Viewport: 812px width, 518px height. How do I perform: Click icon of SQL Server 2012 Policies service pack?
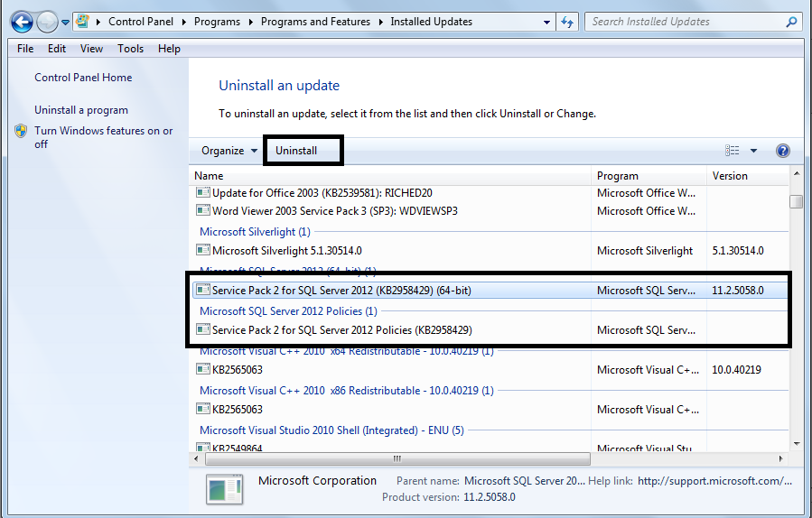pos(203,329)
